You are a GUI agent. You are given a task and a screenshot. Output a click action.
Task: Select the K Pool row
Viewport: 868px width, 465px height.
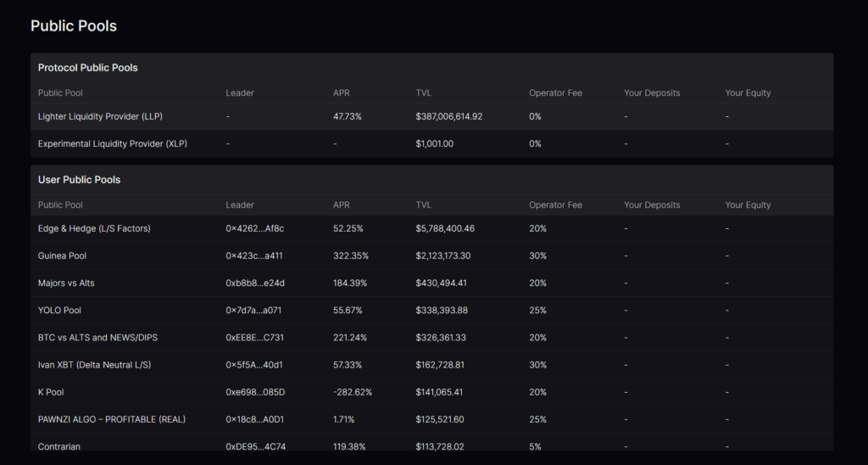click(51, 392)
